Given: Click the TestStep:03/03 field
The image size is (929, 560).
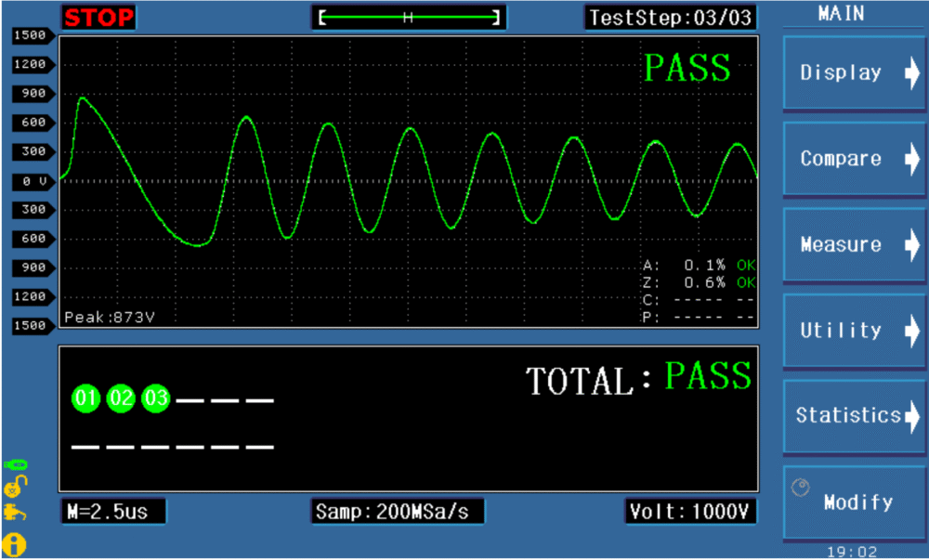Looking at the screenshot, I should [670, 18].
